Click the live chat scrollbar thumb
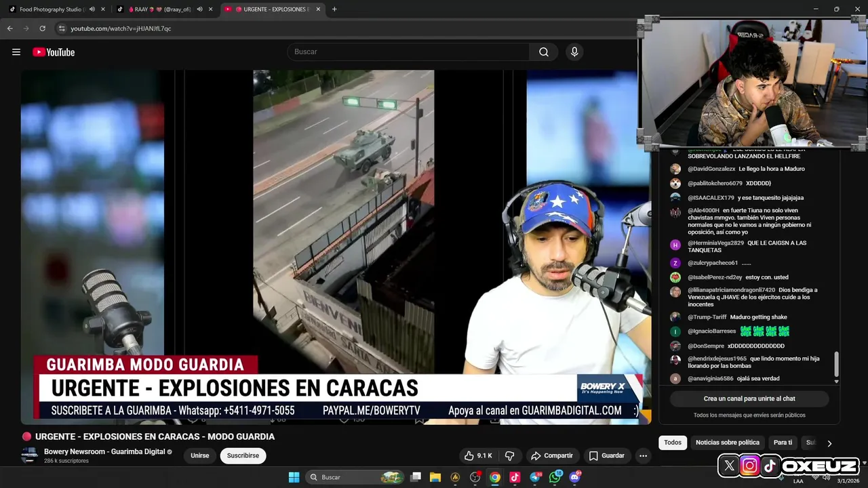The height and width of the screenshot is (488, 868). [836, 365]
